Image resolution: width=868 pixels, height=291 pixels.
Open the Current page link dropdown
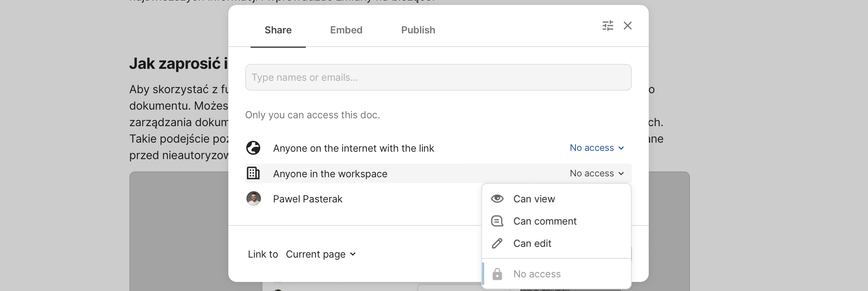pyautogui.click(x=321, y=254)
